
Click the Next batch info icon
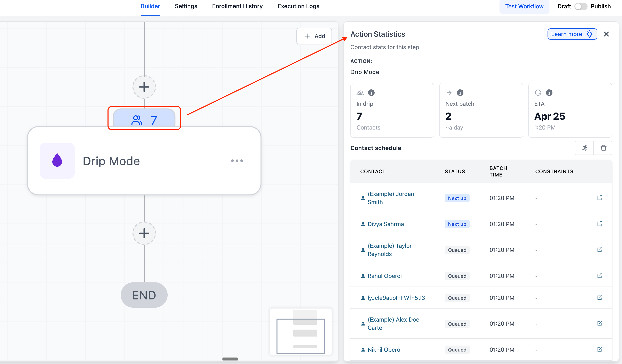point(460,92)
